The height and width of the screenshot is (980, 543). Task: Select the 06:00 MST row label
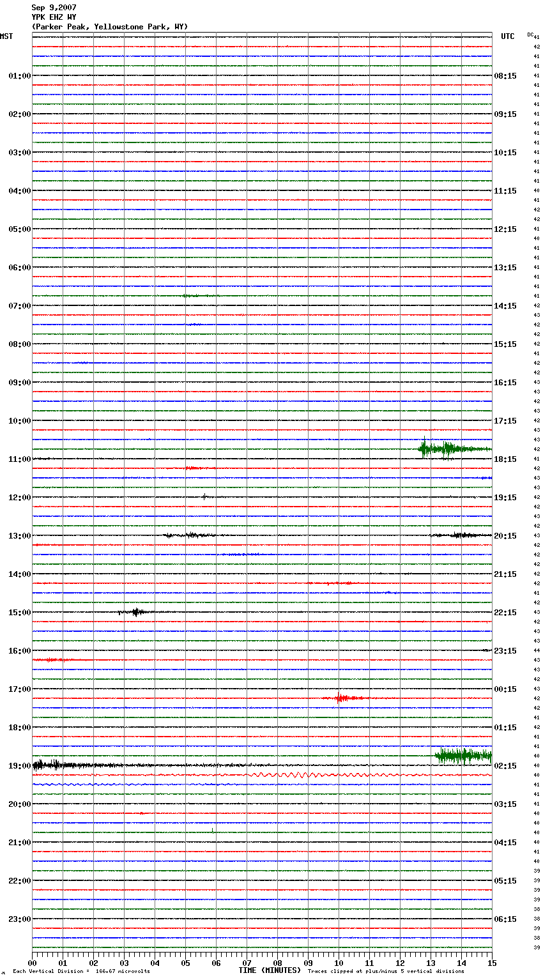click(x=20, y=268)
